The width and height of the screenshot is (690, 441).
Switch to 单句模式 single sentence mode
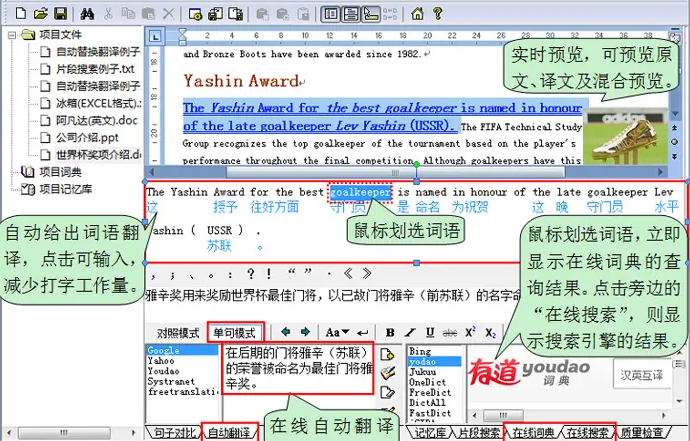[x=233, y=332]
